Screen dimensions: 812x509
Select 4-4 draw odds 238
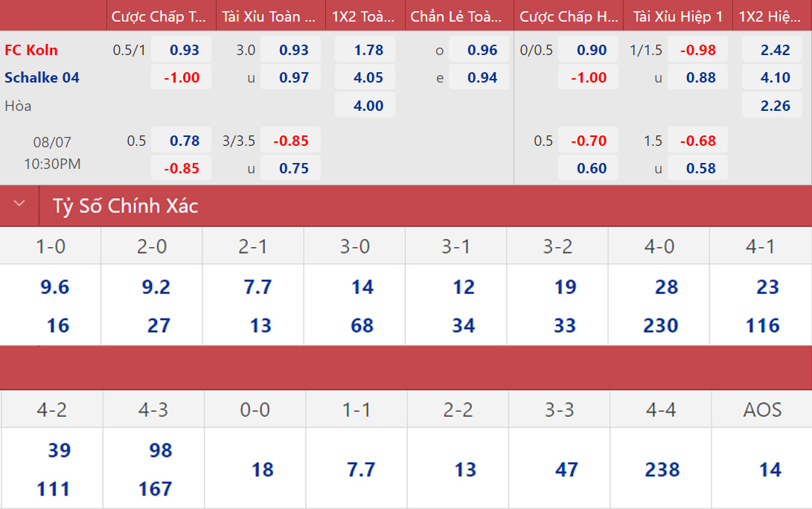662,470
